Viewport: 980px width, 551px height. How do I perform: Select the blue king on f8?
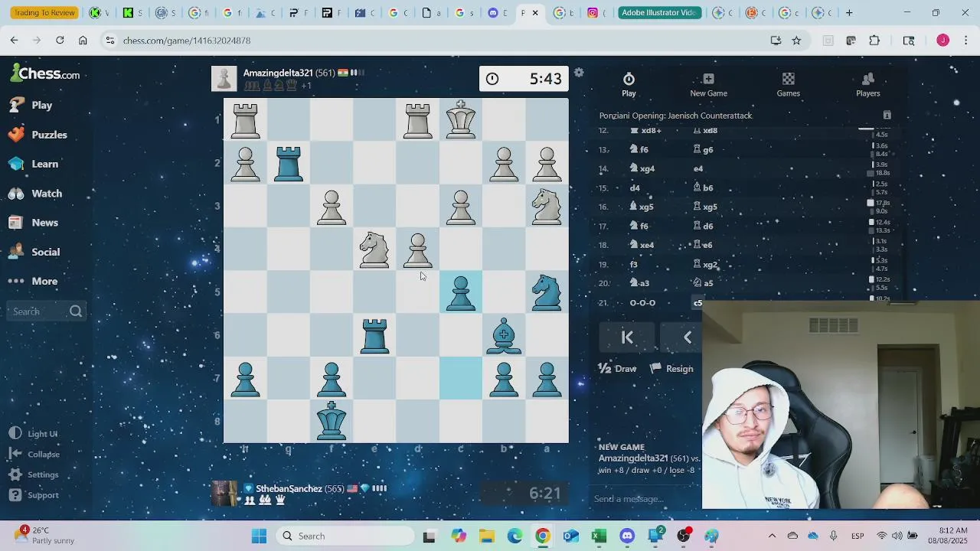[332, 422]
